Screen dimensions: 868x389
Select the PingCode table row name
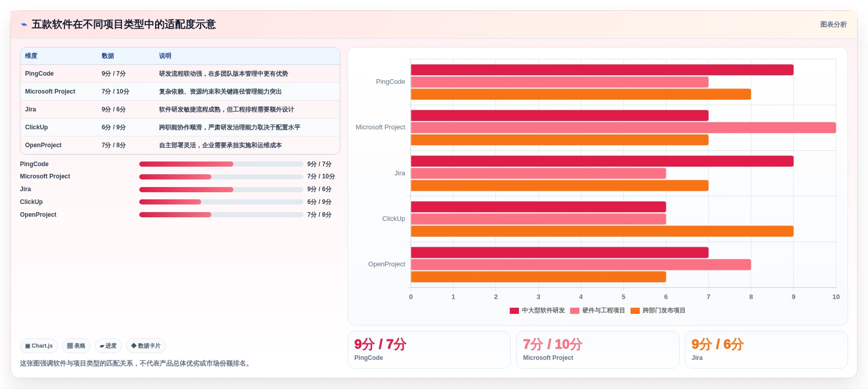(x=39, y=74)
